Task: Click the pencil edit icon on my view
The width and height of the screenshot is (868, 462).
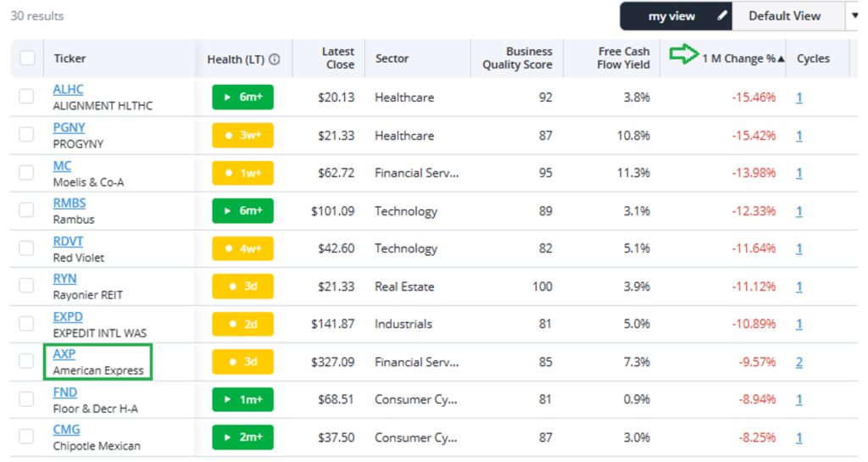Action: [722, 16]
